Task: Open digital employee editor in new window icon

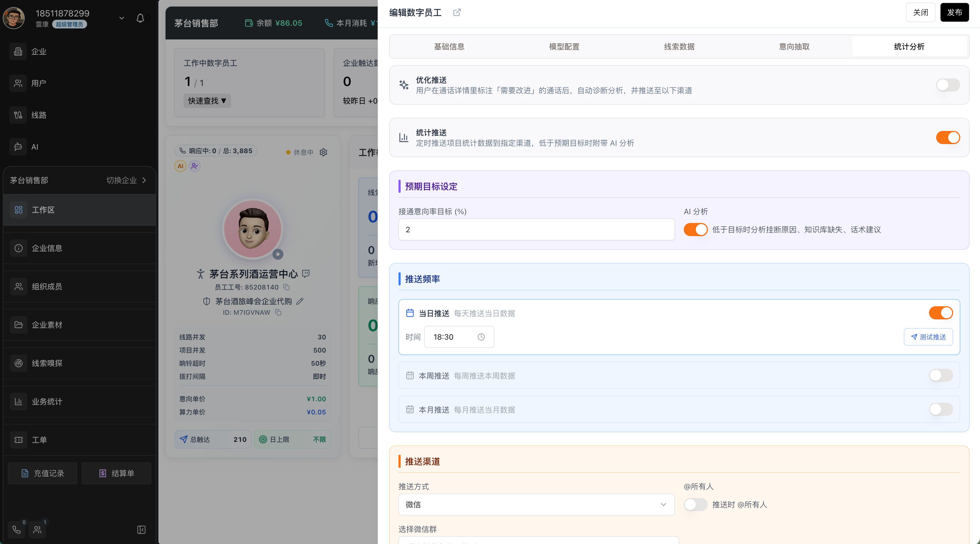Action: pyautogui.click(x=457, y=13)
